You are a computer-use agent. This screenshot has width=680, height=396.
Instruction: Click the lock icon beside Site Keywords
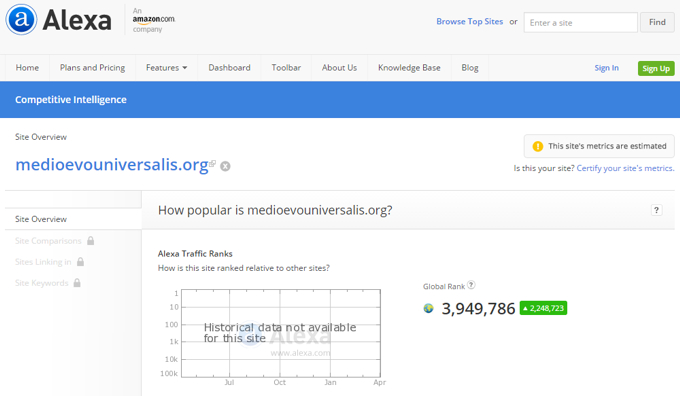(x=77, y=283)
